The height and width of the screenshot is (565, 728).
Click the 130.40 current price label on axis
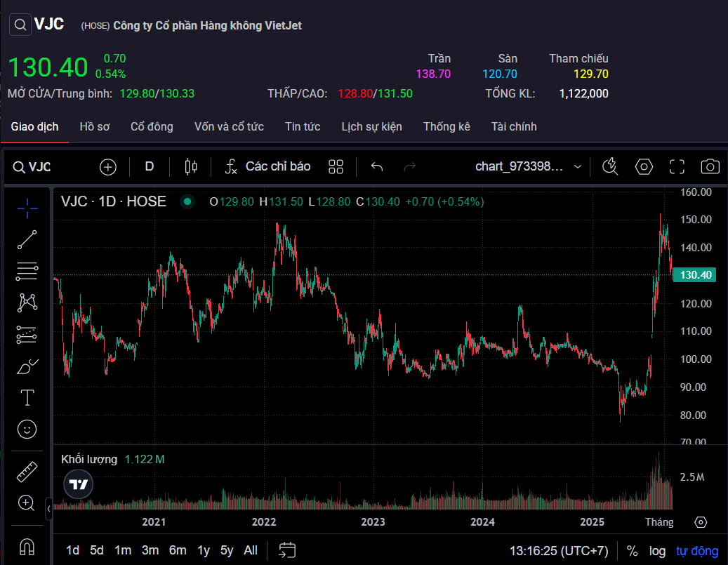(x=694, y=275)
